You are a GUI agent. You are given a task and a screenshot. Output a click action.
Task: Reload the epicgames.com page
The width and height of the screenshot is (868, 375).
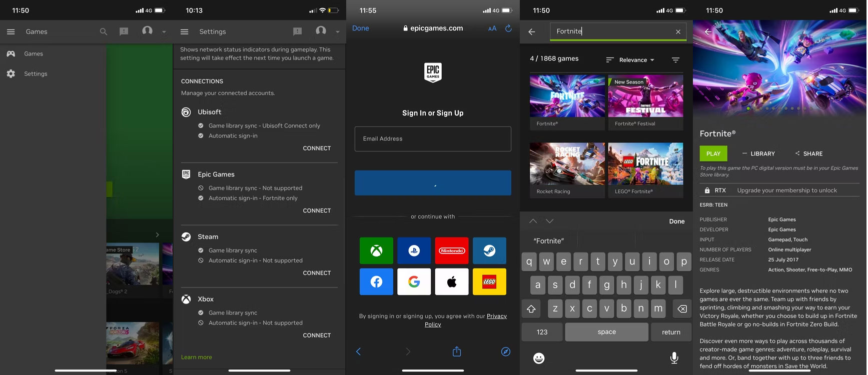(508, 28)
